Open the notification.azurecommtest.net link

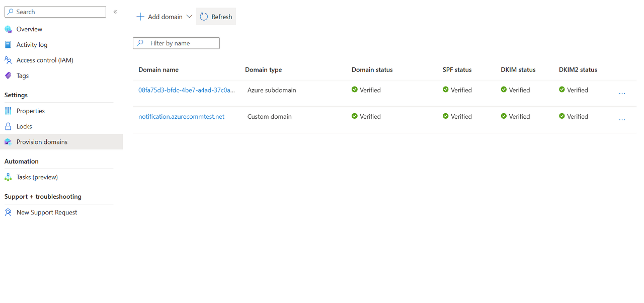(x=181, y=116)
